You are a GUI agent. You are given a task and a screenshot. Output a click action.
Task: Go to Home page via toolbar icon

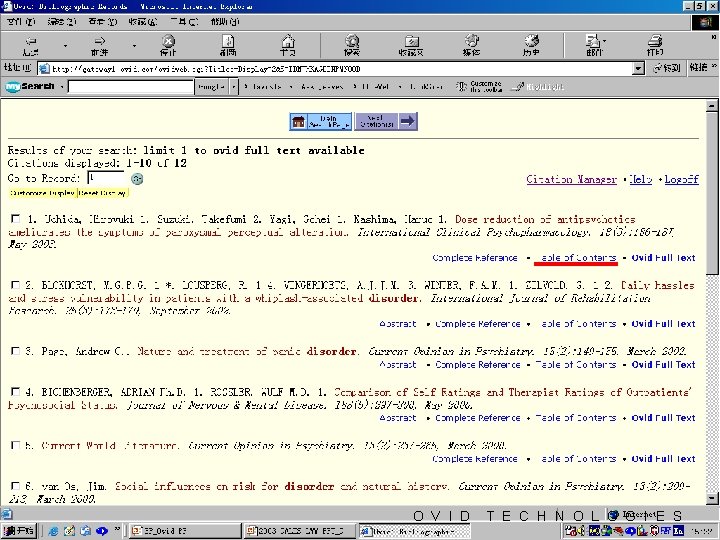pyautogui.click(x=288, y=45)
